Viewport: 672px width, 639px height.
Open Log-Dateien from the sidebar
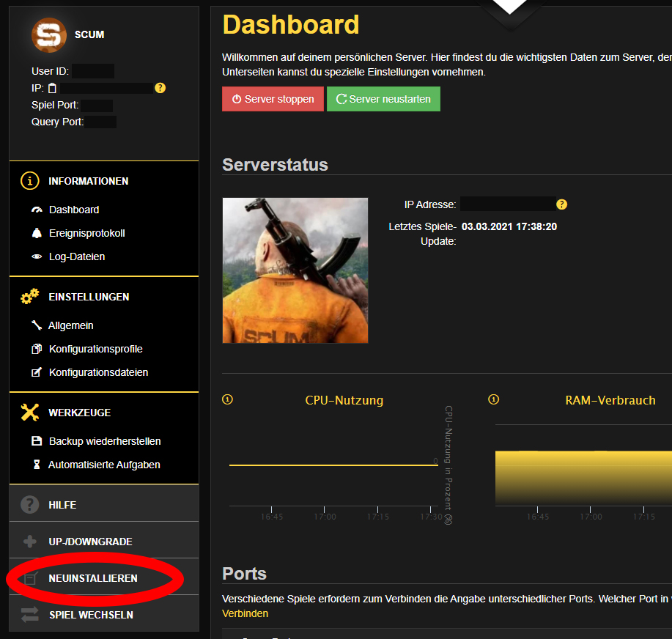(x=76, y=256)
